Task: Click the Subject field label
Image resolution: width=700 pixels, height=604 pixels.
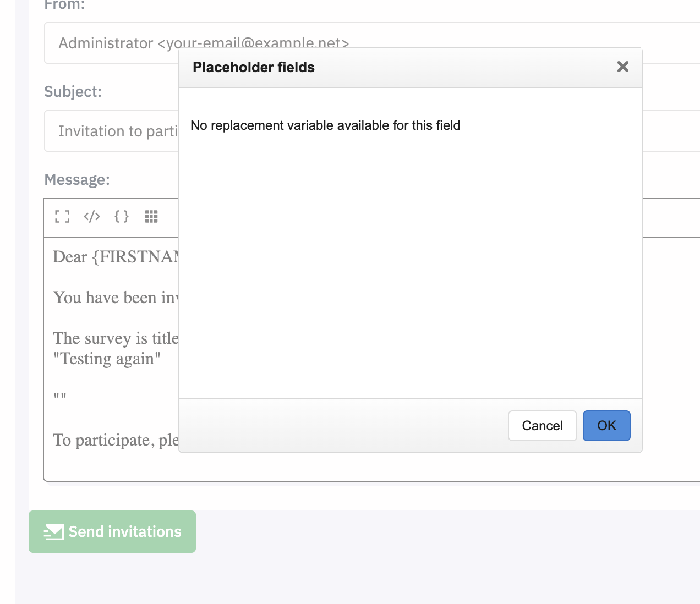Action: click(73, 92)
